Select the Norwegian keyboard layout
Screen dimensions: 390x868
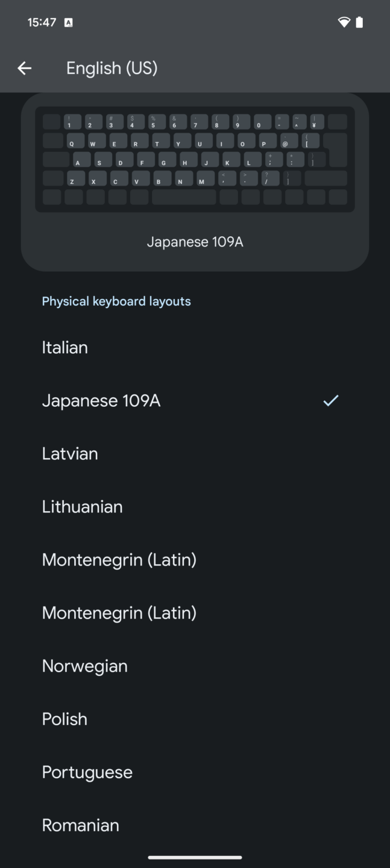[x=84, y=665]
